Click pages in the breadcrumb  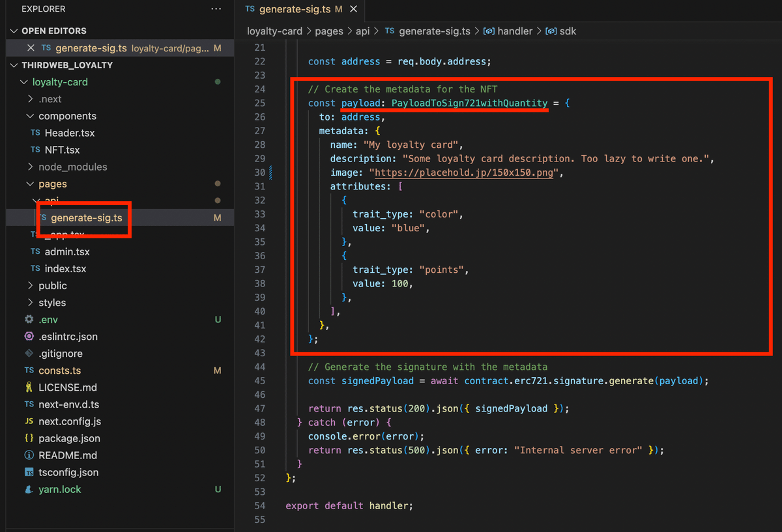click(x=329, y=31)
